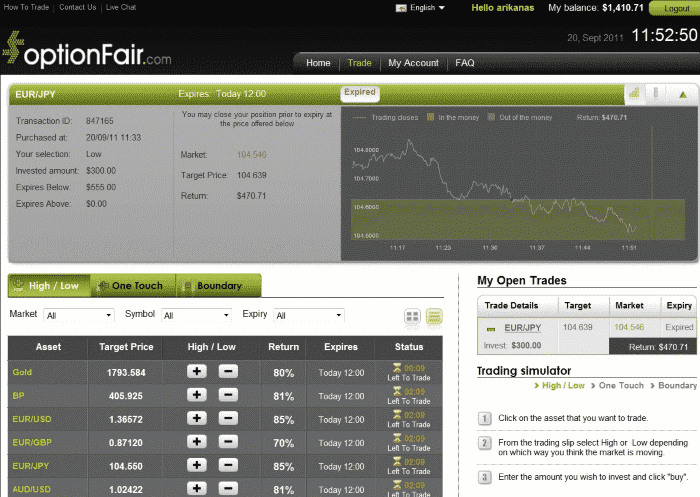The width and height of the screenshot is (700, 497).
Task: Switch to the One Touch tab
Action: (132, 286)
